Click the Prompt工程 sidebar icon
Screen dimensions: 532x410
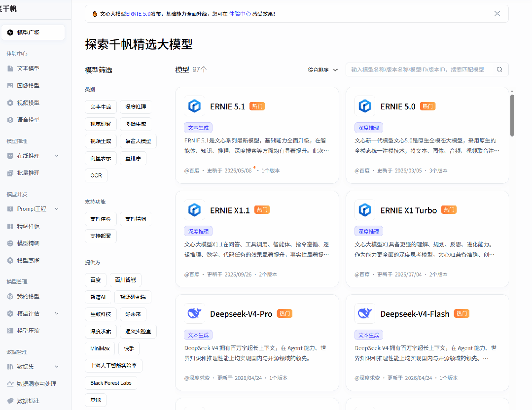click(x=10, y=209)
